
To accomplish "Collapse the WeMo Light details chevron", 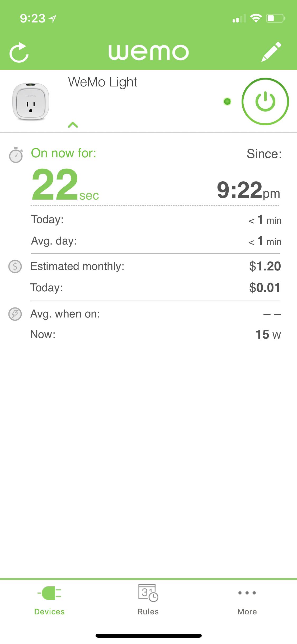I will tap(73, 125).
